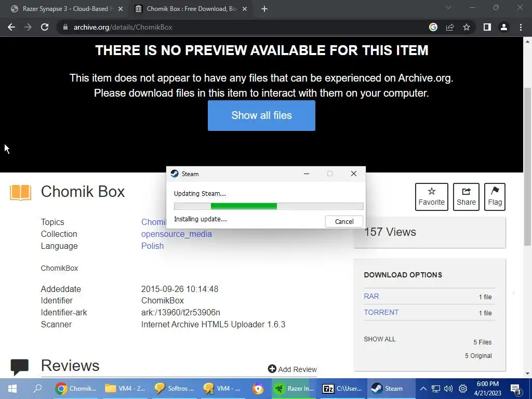This screenshot has width=532, height=399.
Task: Open the Chomik topic link
Action: pos(153,222)
